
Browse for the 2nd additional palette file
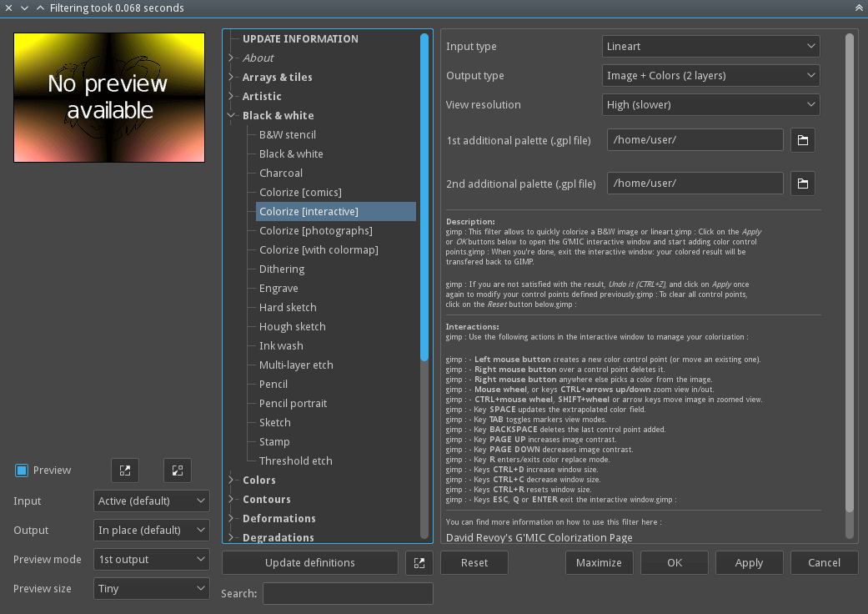[x=802, y=183]
